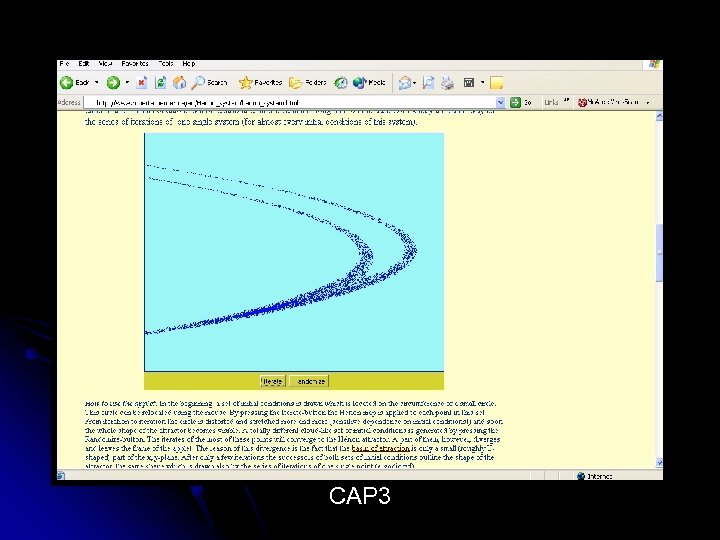Go to the Home page icon
Screen dimensions: 720x540
(x=179, y=83)
